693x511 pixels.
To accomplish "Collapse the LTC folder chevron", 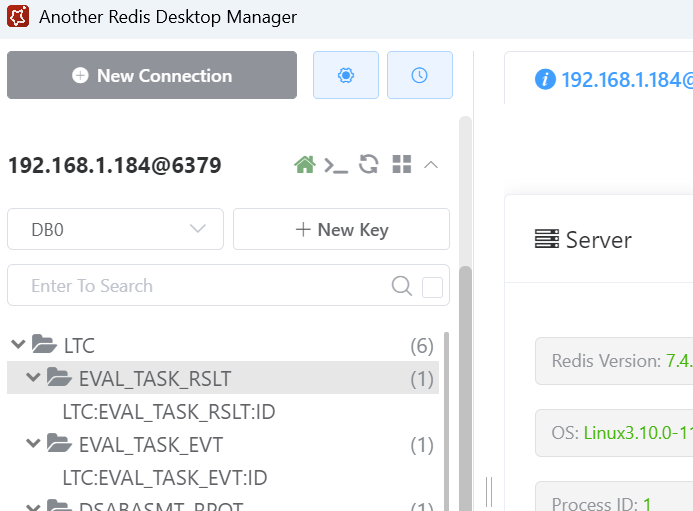I will 18,344.
